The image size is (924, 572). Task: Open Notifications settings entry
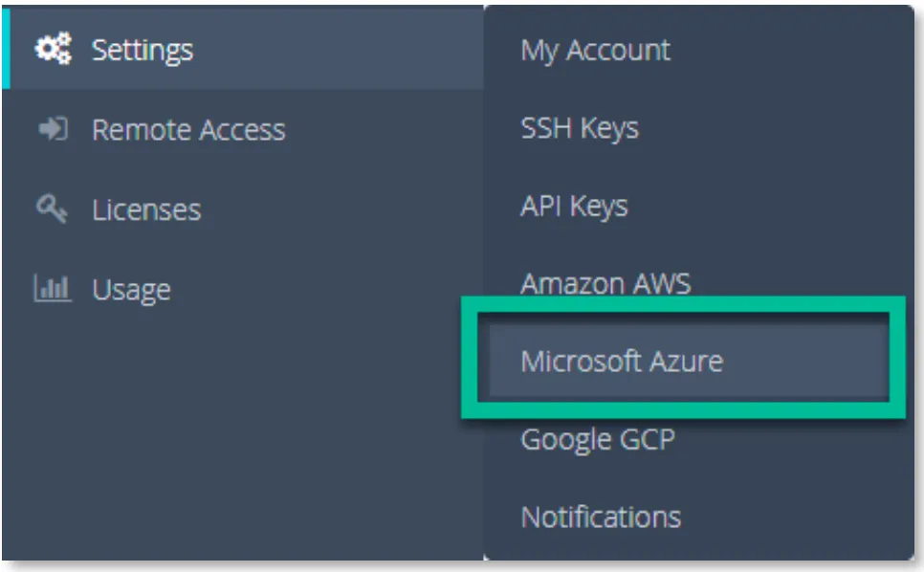601,517
